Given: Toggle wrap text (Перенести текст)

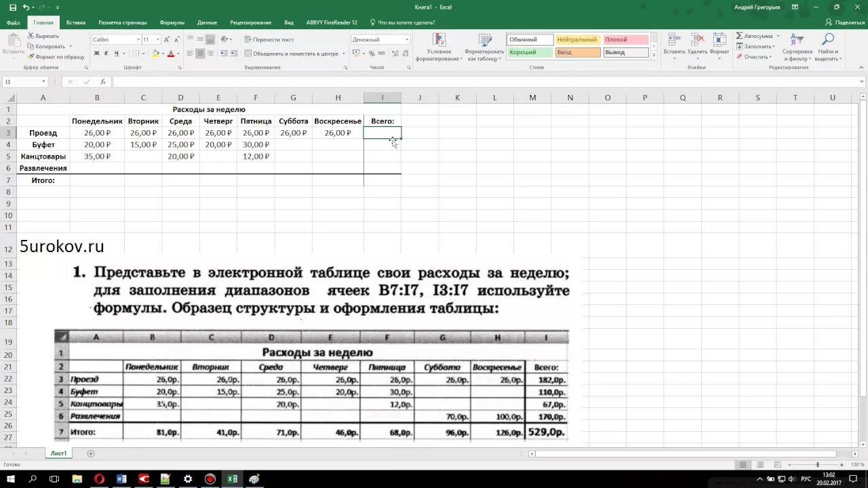Looking at the screenshot, I should (x=269, y=39).
